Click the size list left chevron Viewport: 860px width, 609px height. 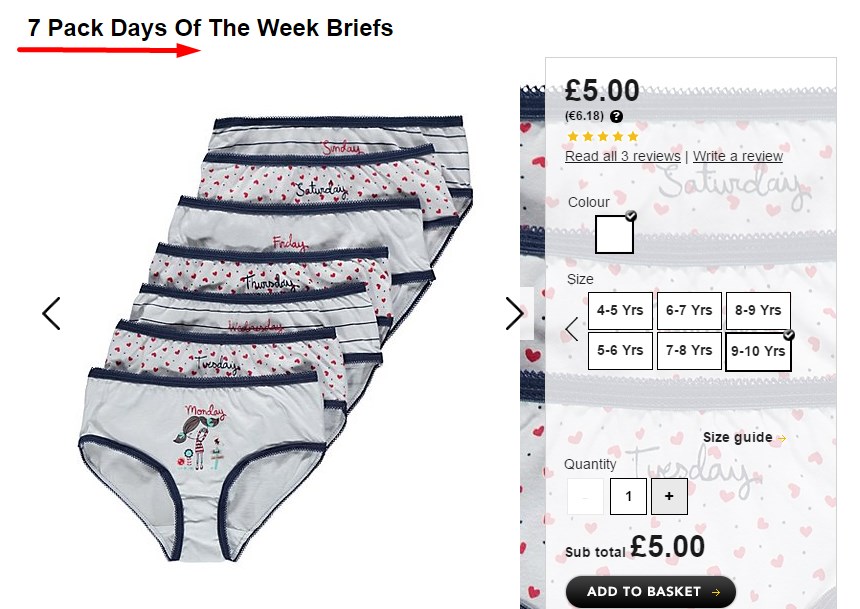coord(572,329)
